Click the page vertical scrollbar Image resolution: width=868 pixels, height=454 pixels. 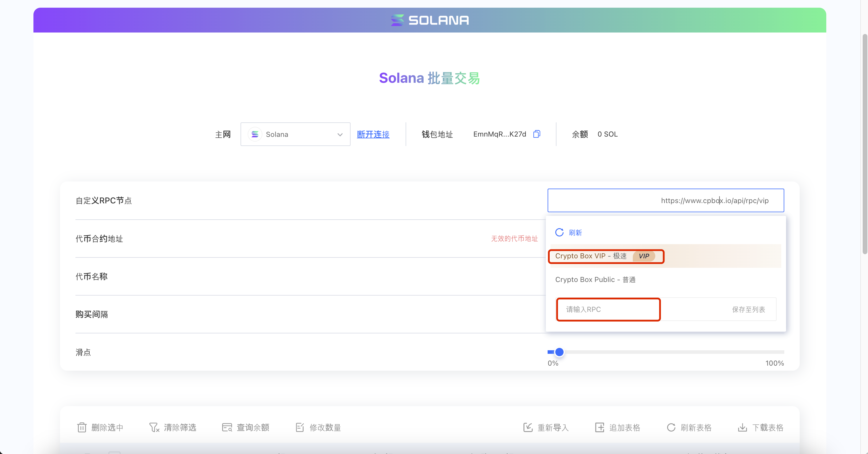click(865, 144)
